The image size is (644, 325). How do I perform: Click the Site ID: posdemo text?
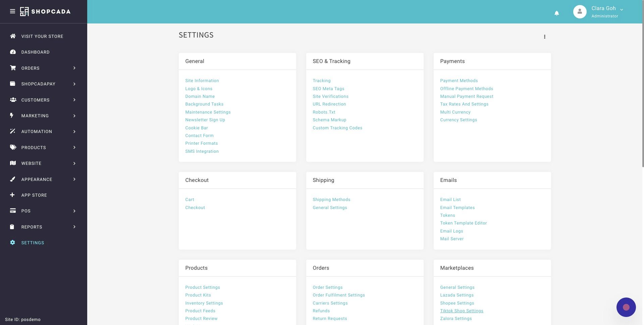point(23,320)
